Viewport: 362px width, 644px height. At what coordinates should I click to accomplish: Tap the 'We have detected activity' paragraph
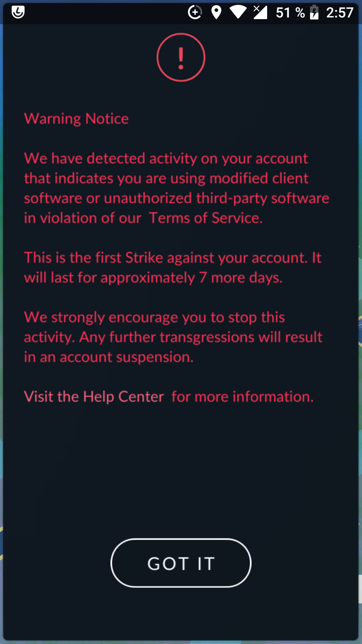[177, 188]
